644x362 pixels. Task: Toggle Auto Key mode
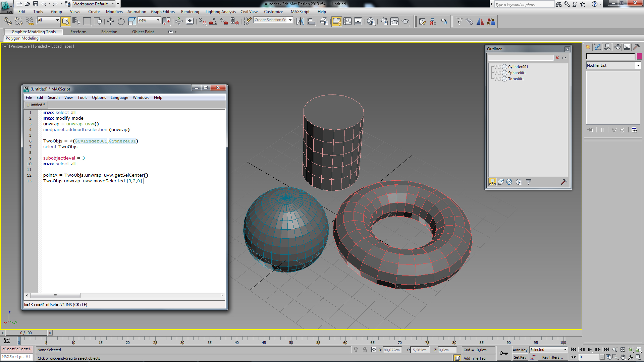pyautogui.click(x=520, y=350)
